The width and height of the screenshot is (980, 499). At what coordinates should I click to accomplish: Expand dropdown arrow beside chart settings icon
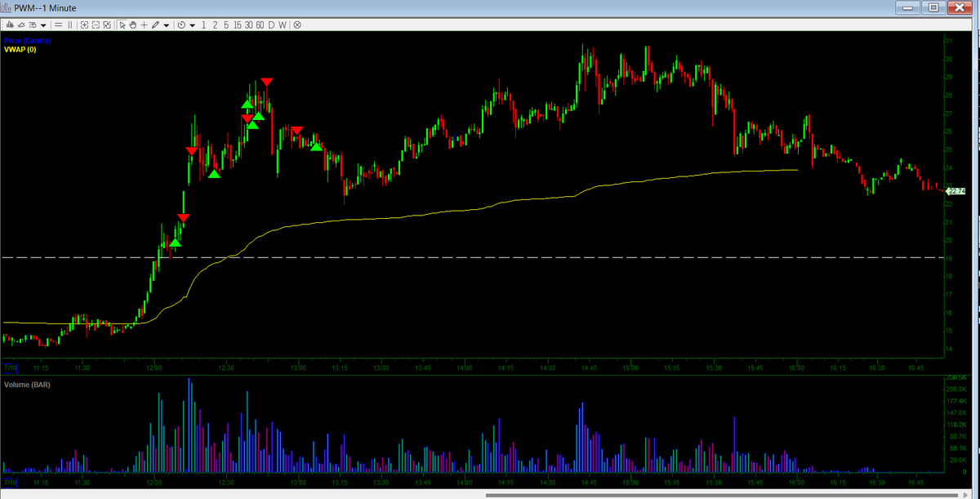[43, 25]
